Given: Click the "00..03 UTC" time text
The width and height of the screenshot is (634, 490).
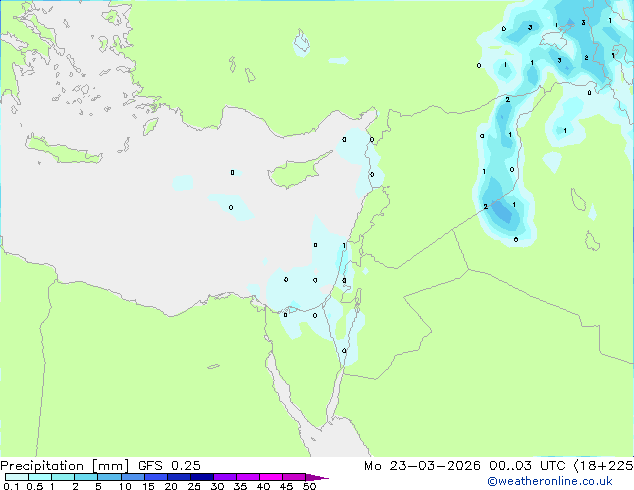Looking at the screenshot, I should (527, 466).
